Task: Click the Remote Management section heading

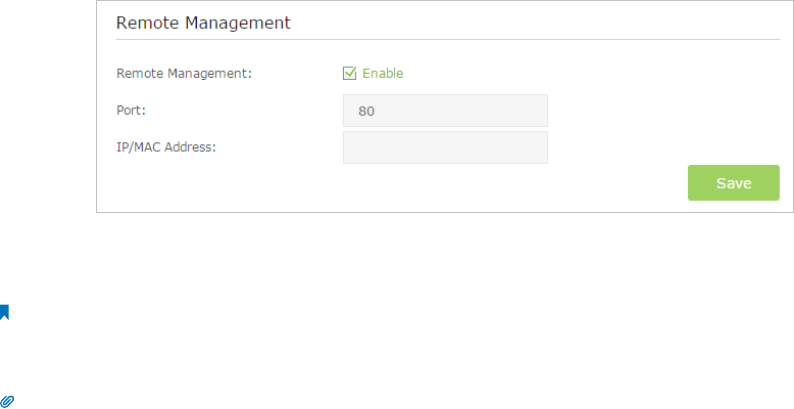Action: tap(204, 21)
